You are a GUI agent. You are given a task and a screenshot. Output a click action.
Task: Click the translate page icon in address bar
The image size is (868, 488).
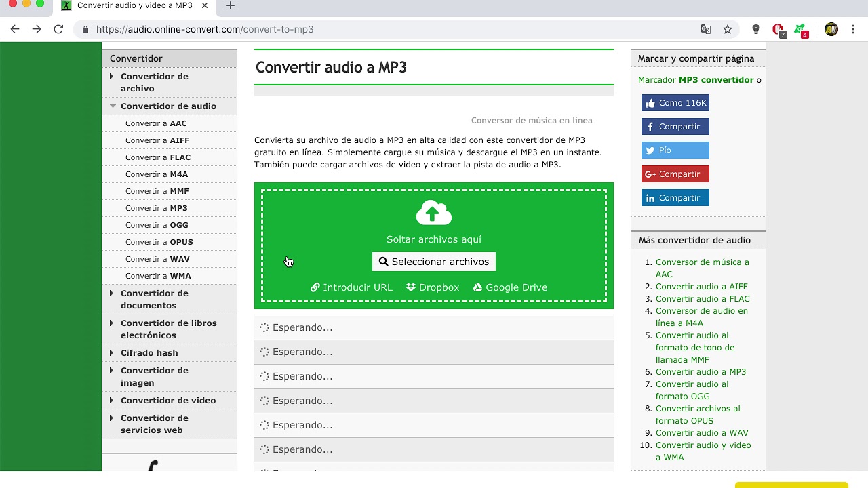coord(706,29)
